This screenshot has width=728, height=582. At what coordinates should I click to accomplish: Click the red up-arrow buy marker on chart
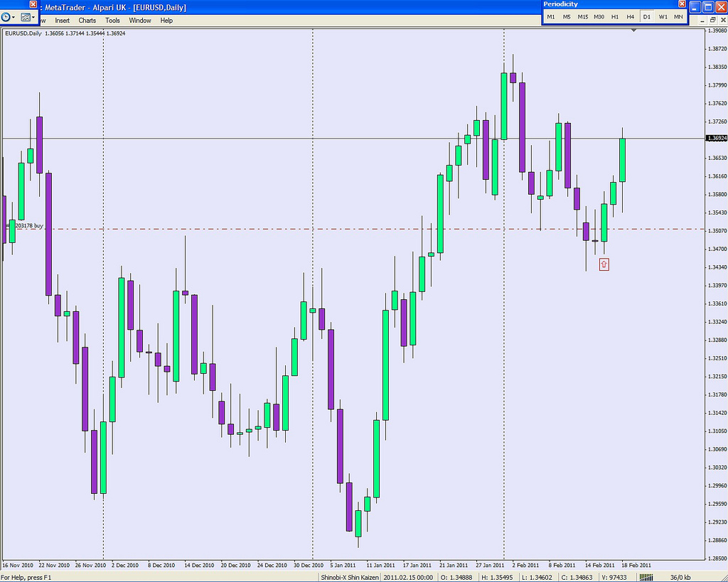pos(604,264)
